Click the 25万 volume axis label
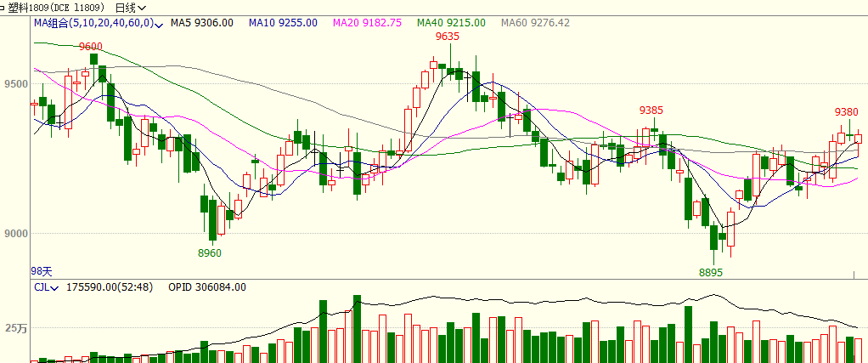 coord(16,329)
